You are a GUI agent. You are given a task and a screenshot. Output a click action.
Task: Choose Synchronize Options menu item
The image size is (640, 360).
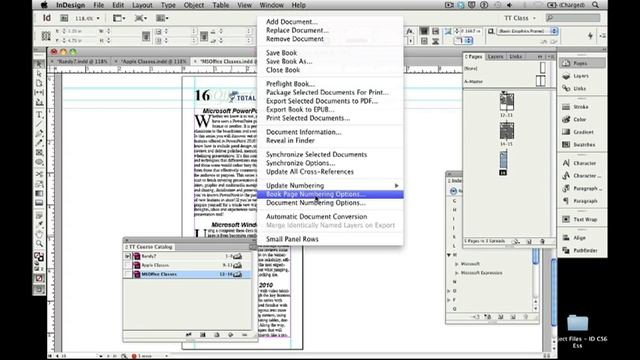[330, 163]
